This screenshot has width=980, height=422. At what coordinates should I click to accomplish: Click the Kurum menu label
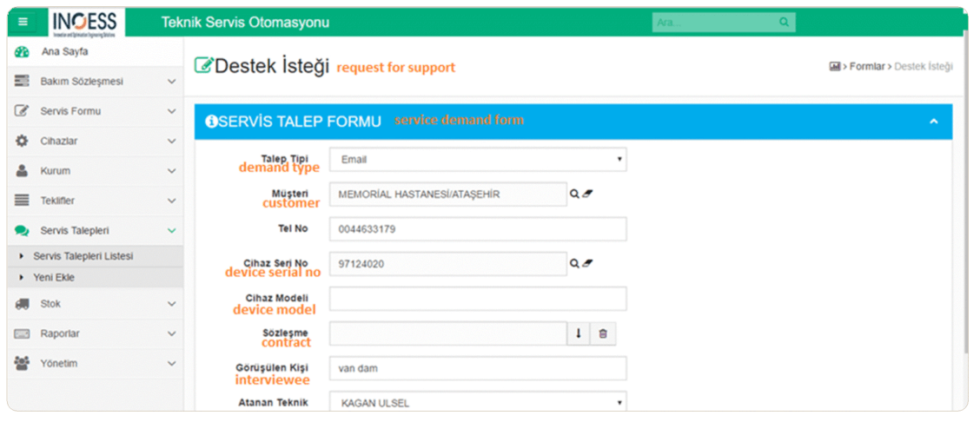(56, 171)
